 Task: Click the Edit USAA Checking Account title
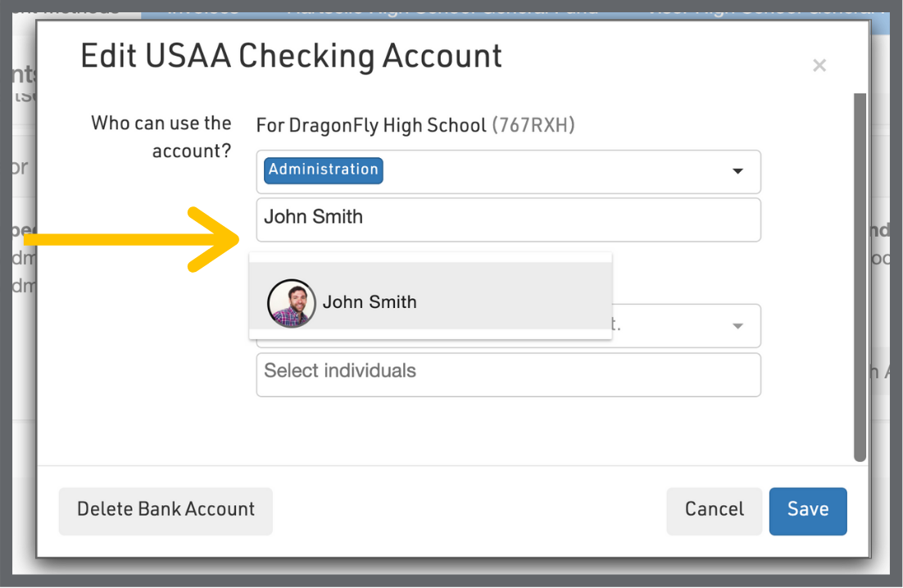[291, 57]
